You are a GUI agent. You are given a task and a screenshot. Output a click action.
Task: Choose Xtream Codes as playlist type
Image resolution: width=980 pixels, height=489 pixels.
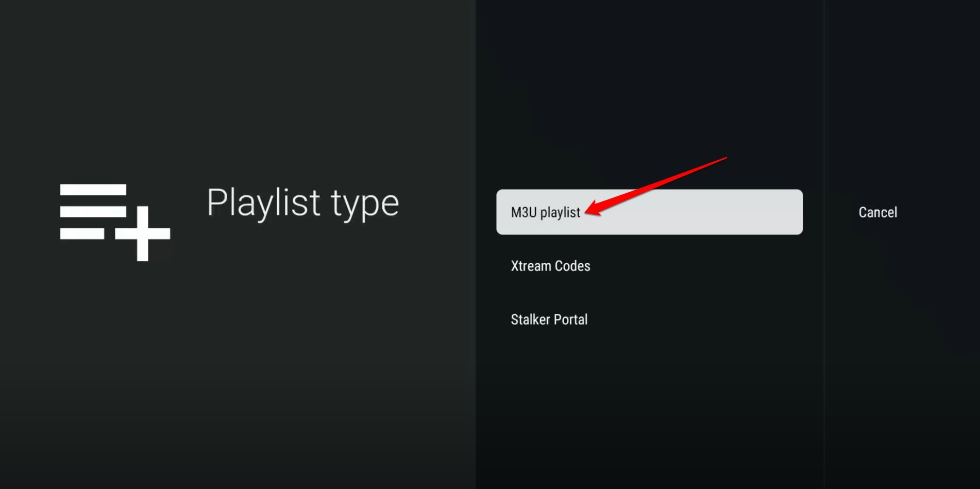click(x=550, y=266)
